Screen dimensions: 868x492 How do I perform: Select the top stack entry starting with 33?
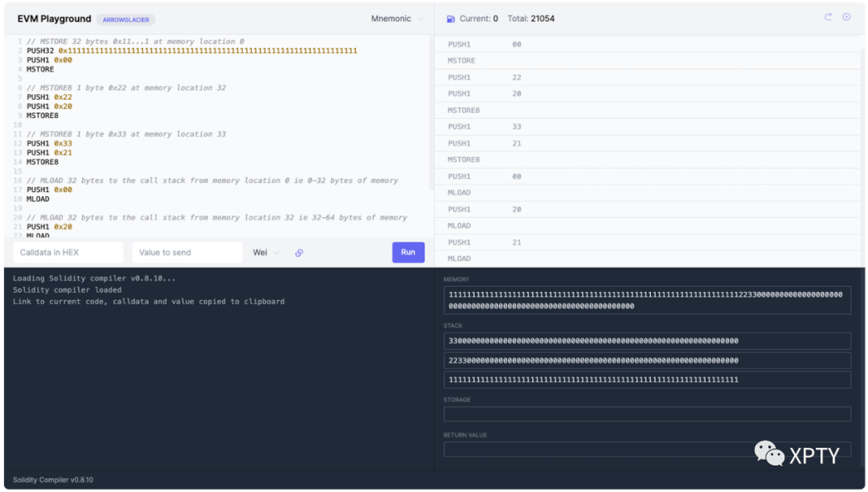click(646, 341)
